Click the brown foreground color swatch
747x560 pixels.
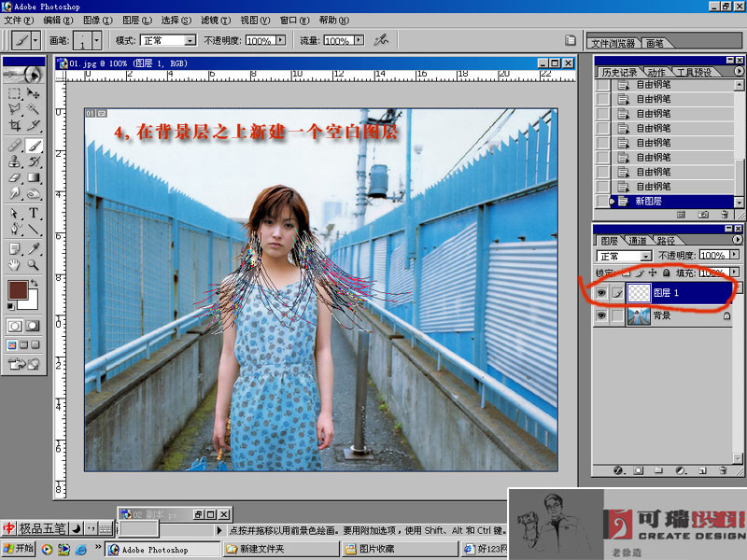(19, 291)
